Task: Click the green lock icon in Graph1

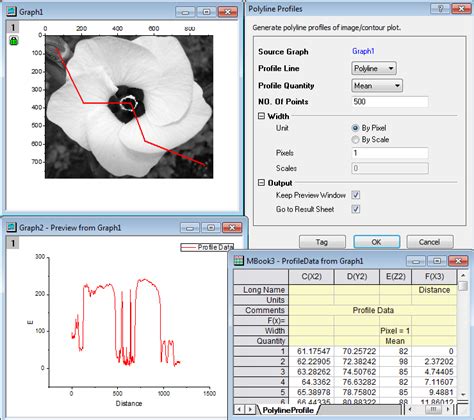Action: 13,41
